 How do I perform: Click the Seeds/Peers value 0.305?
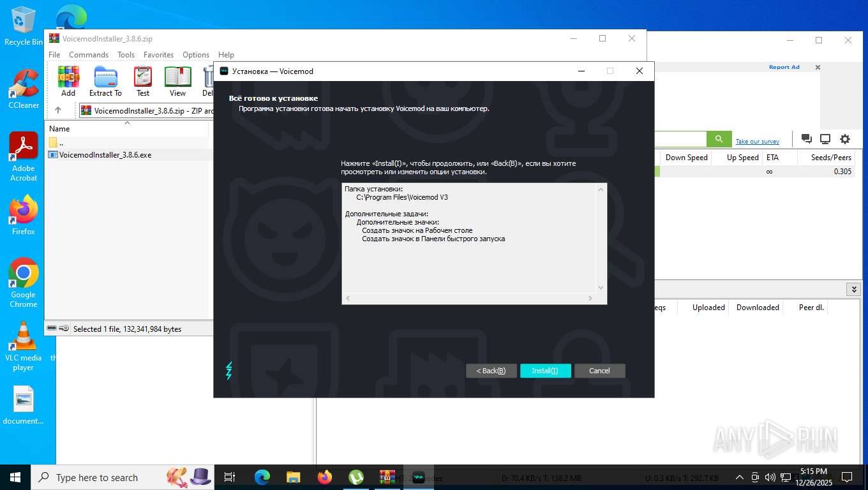[x=842, y=172]
